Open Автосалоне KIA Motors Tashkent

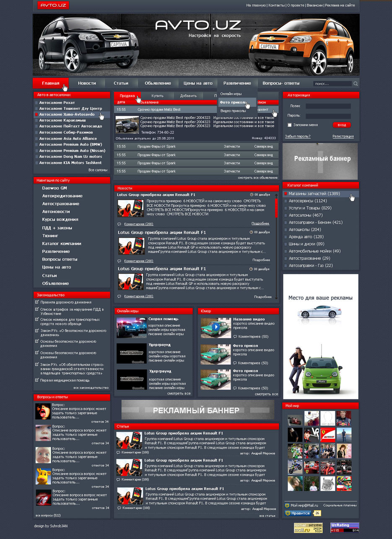(x=70, y=162)
